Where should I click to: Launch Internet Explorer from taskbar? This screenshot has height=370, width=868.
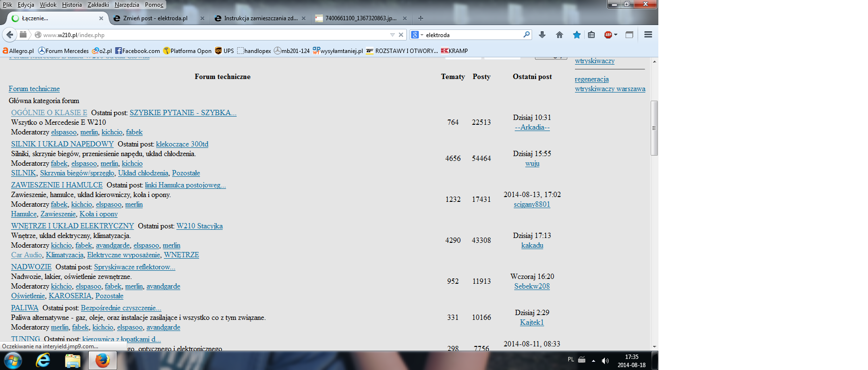[x=43, y=360]
